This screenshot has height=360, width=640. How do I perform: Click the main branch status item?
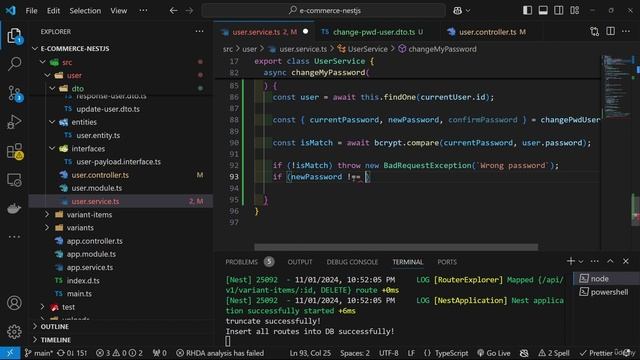point(39,353)
